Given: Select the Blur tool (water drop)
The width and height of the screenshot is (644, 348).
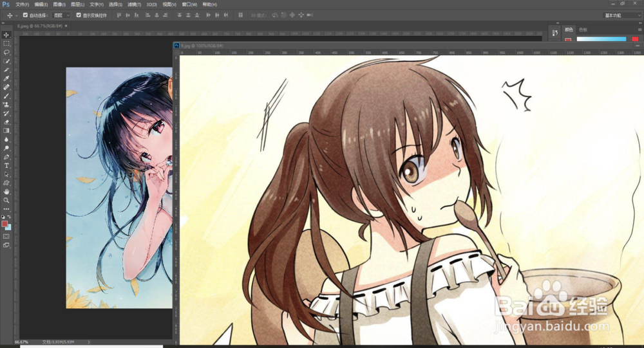Looking at the screenshot, I should click(x=6, y=140).
